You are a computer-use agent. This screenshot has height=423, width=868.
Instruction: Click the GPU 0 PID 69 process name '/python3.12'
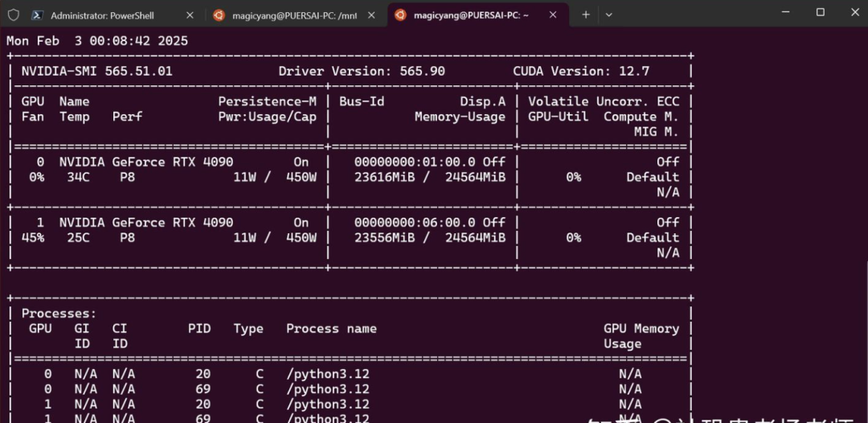(x=328, y=389)
